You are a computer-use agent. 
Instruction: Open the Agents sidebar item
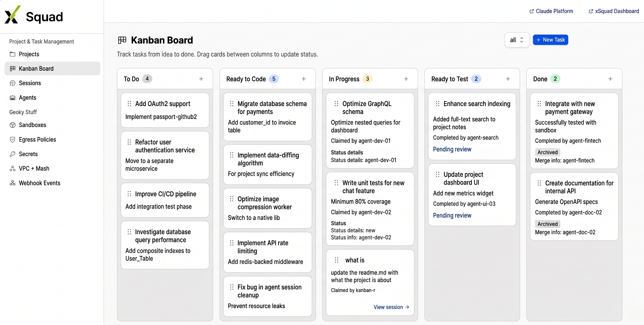(x=53, y=98)
